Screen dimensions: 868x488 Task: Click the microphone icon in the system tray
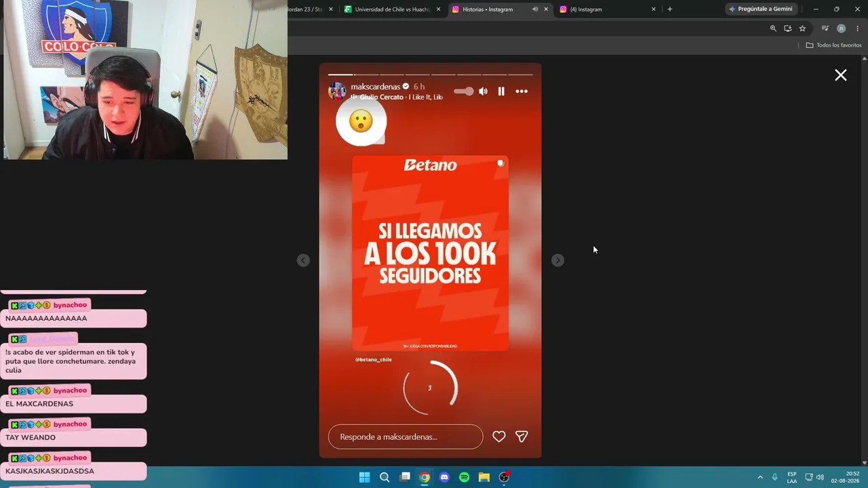(x=774, y=477)
